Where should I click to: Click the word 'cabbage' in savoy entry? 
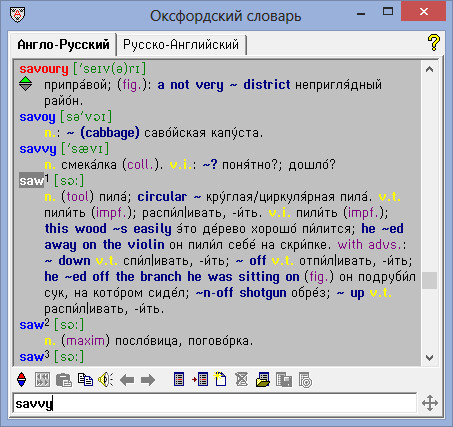pos(110,133)
